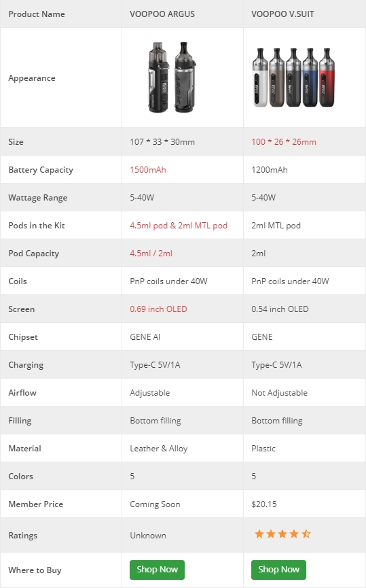The height and width of the screenshot is (588, 366).
Task: Select the VOOPOO V.SUIT column header
Action: click(282, 14)
